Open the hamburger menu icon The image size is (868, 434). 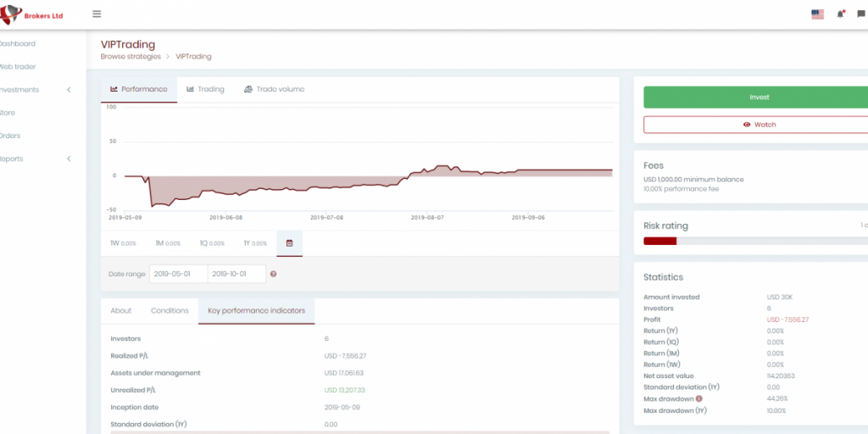[x=97, y=14]
